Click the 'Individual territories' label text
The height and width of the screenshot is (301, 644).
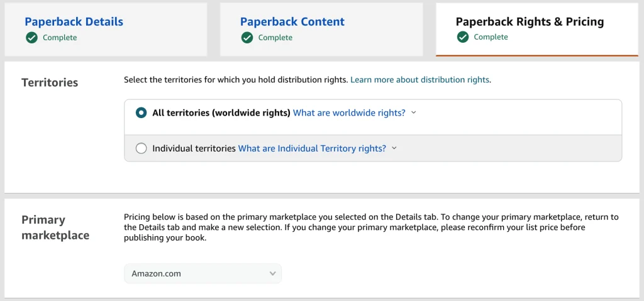[x=194, y=148]
